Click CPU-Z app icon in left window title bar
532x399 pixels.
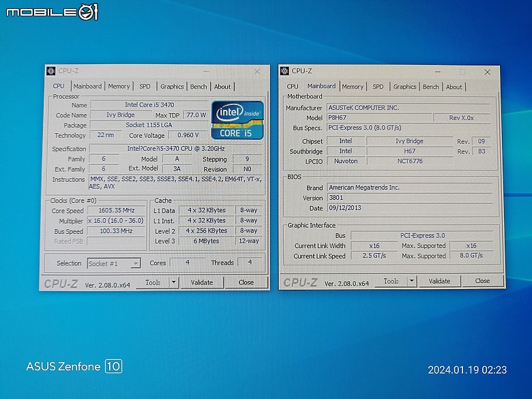coord(51,71)
